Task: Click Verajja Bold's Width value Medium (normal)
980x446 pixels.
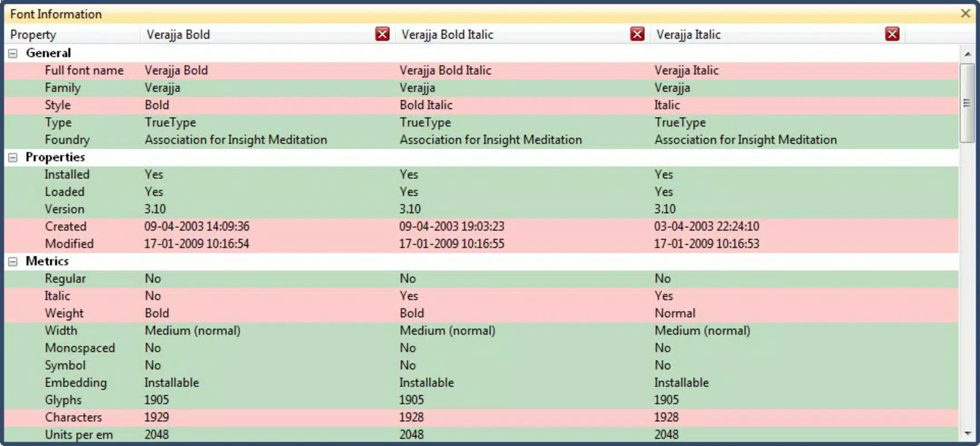Action: click(193, 330)
